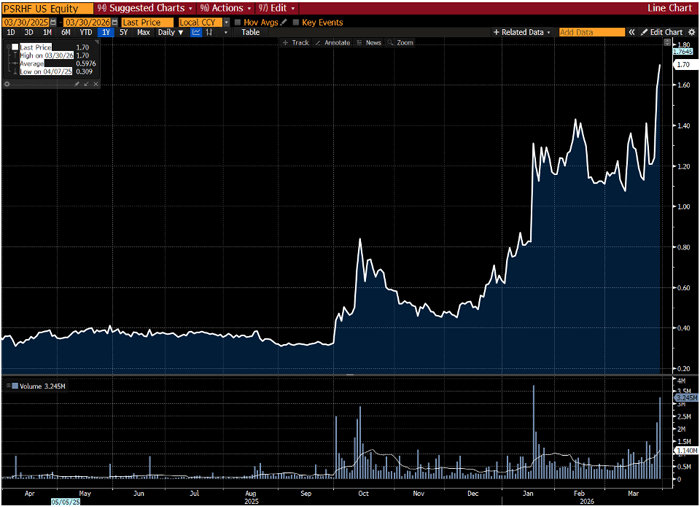Activate the Zoom magnifier tool

click(400, 43)
